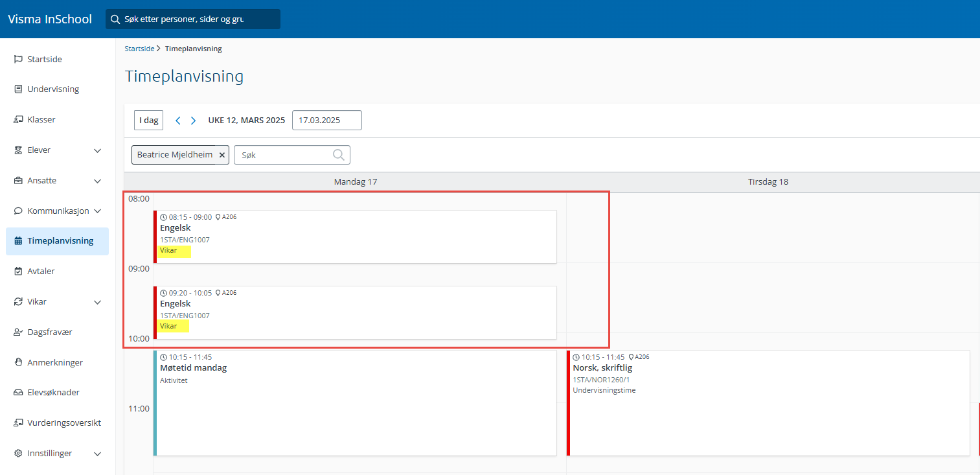Image resolution: width=980 pixels, height=475 pixels.
Task: Remove the Beatrice Mjeldheim filter chip
Action: pyautogui.click(x=222, y=156)
